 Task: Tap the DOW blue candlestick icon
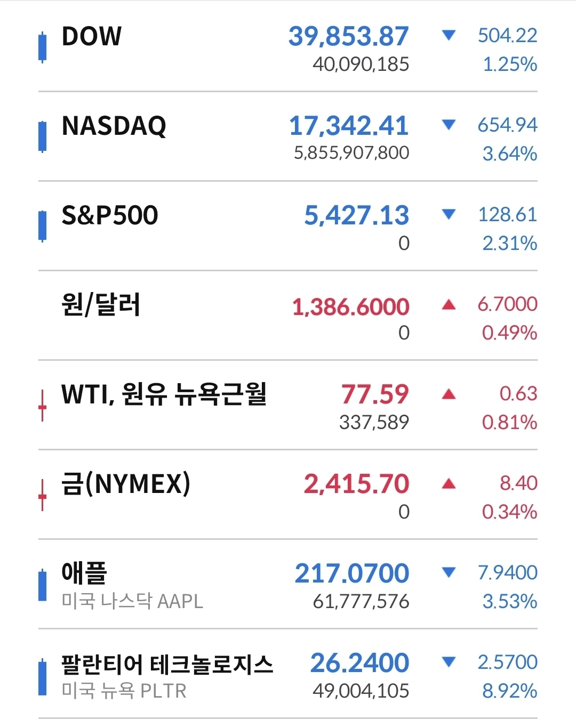43,48
